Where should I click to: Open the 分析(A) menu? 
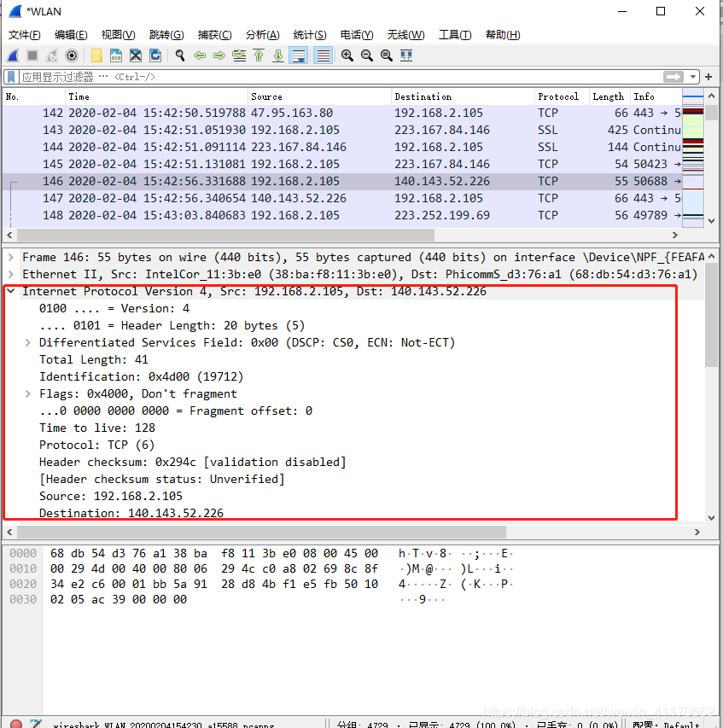click(262, 35)
